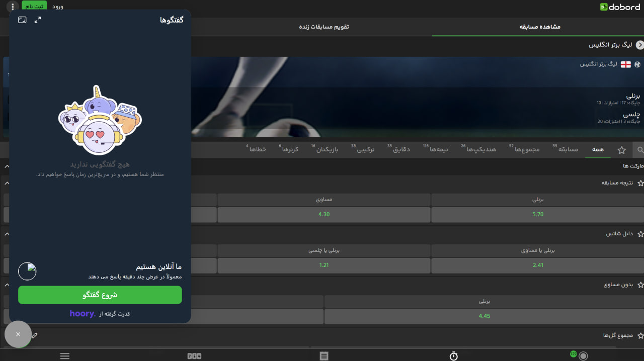Image resolution: width=644 pixels, height=361 pixels.
Task: Open the hamburger menu in bottom bar
Action: 64,356
